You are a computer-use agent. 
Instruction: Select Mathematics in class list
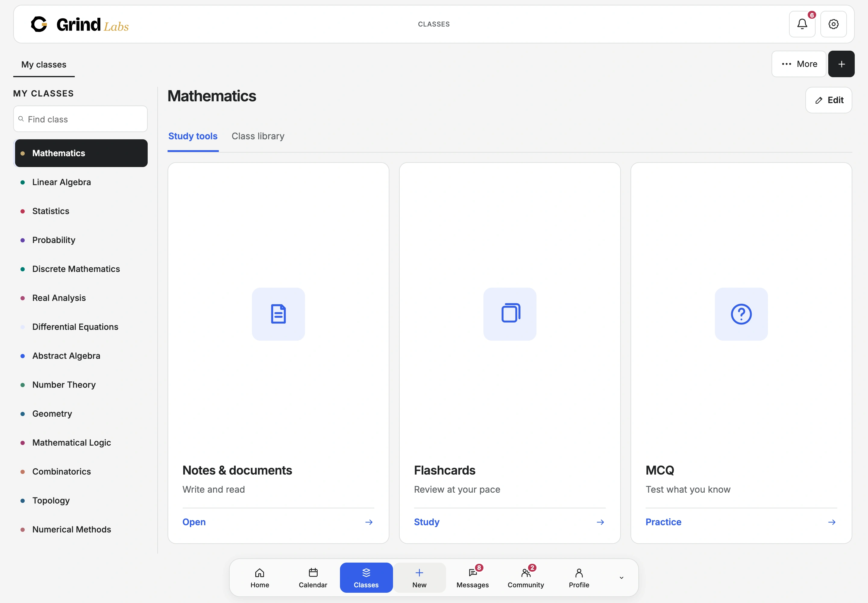click(x=80, y=153)
